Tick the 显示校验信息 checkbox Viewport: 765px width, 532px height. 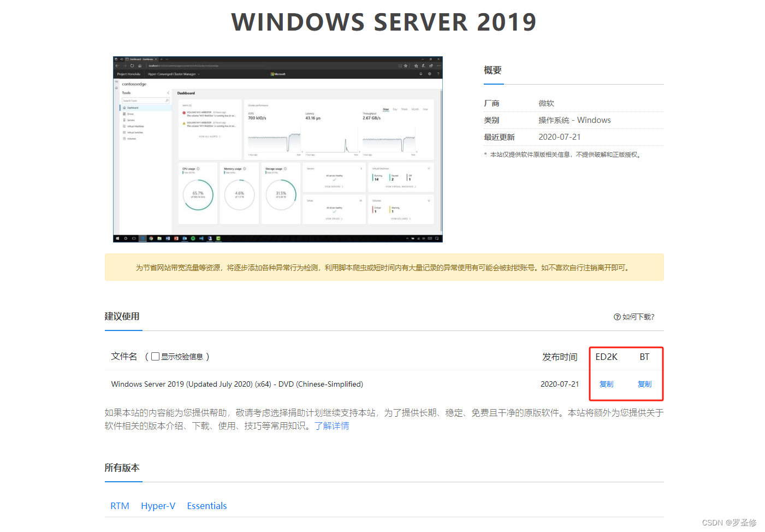[156, 357]
